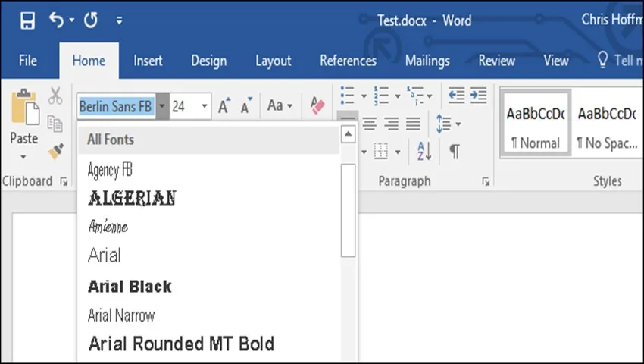Click the Save floppy disk icon
Screen dimensions: 644x364
tap(28, 20)
